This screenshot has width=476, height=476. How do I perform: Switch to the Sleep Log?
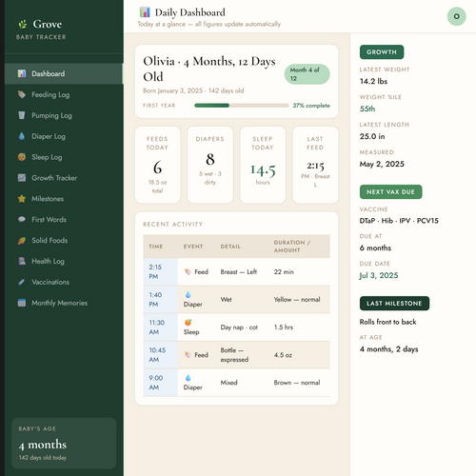click(x=64, y=157)
